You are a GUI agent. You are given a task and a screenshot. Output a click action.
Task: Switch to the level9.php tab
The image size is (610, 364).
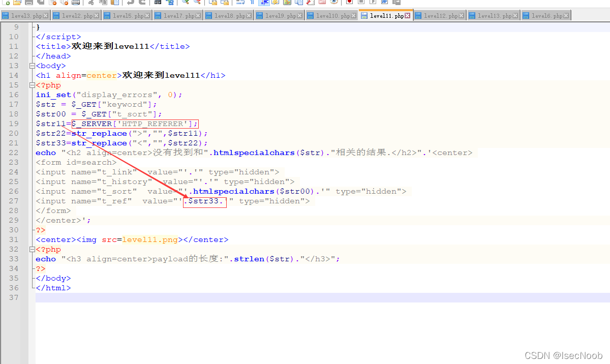(280, 16)
